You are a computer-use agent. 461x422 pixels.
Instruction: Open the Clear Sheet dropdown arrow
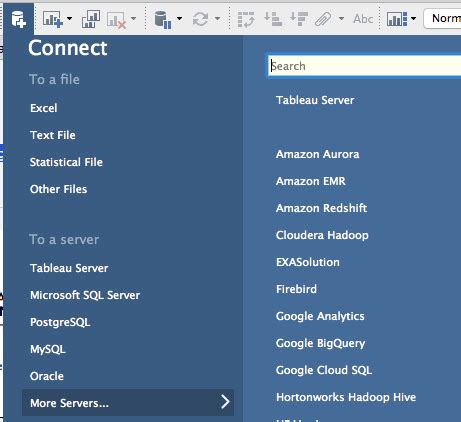tap(133, 19)
